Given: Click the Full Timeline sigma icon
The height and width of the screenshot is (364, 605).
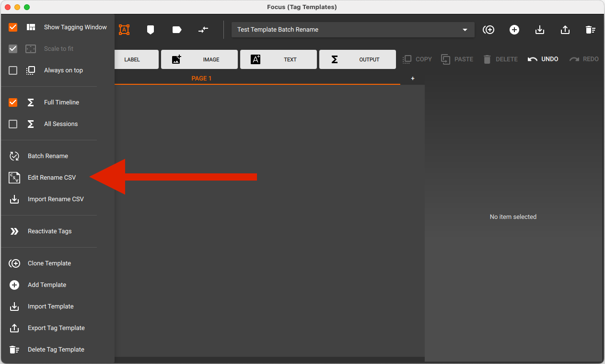Looking at the screenshot, I should [x=31, y=102].
